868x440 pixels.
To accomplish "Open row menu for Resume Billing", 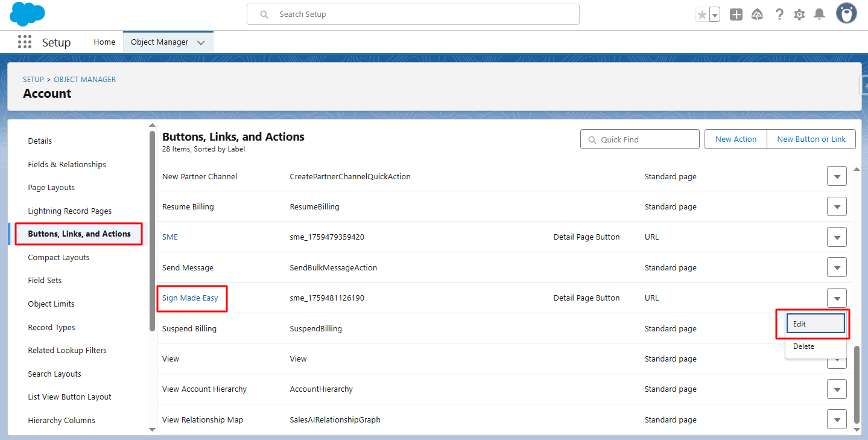I will click(837, 206).
